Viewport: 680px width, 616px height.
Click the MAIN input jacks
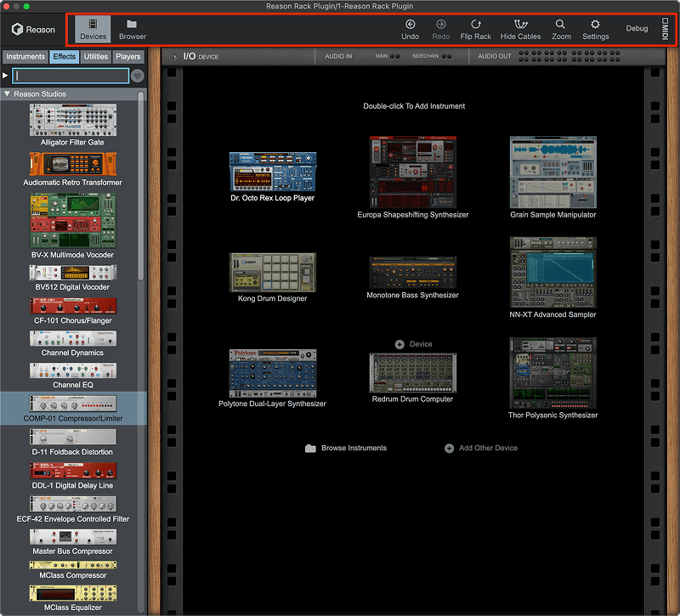(x=394, y=56)
